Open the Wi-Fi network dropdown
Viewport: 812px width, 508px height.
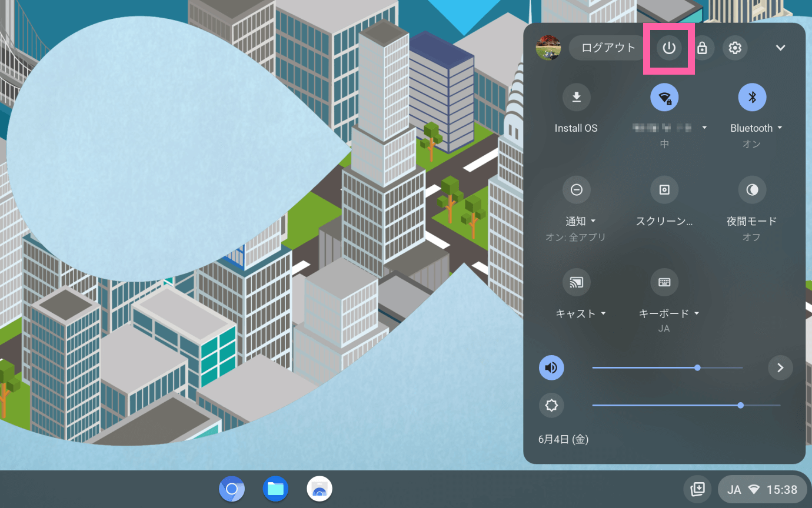[x=704, y=128]
